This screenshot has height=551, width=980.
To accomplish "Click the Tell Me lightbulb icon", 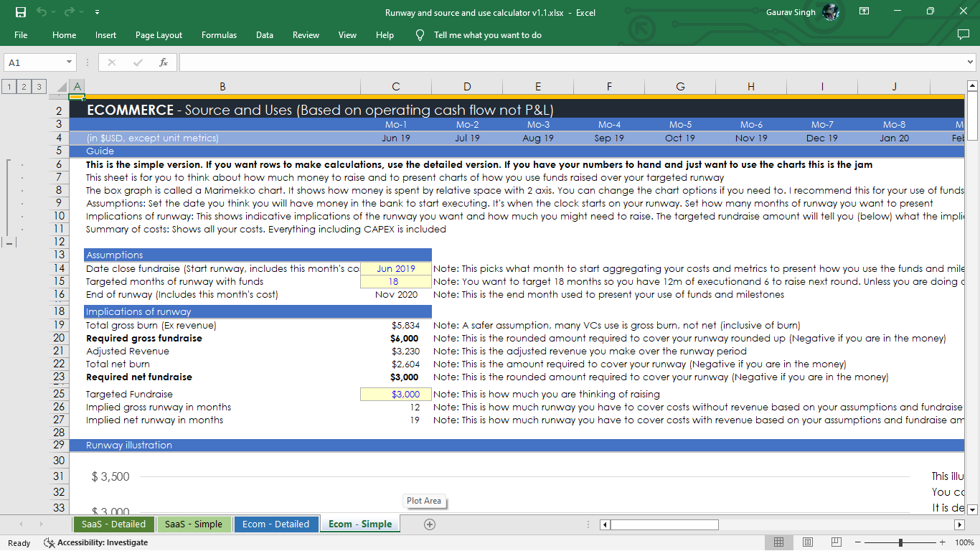I will click(x=420, y=34).
